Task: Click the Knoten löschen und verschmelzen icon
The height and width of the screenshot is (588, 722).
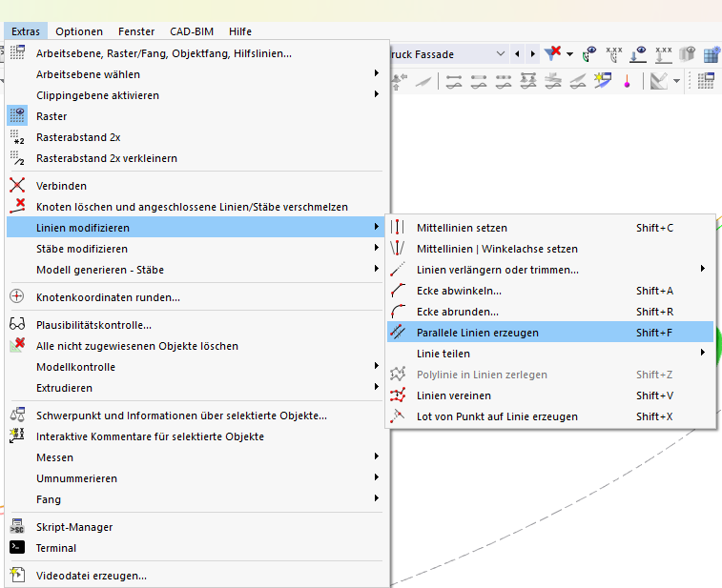Action: (17, 206)
